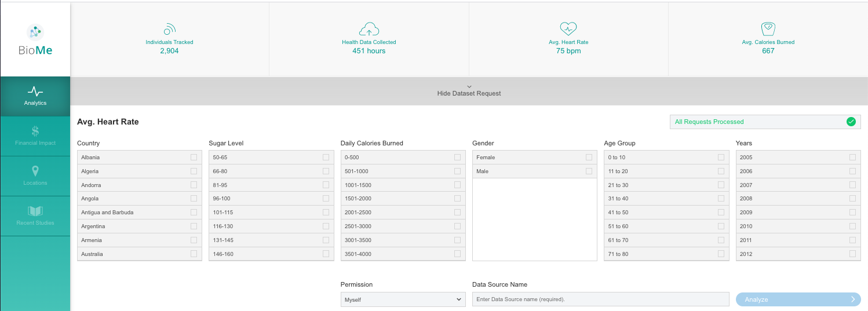This screenshot has height=311, width=868.
Task: Click the Locations map pin icon
Action: coord(35,171)
